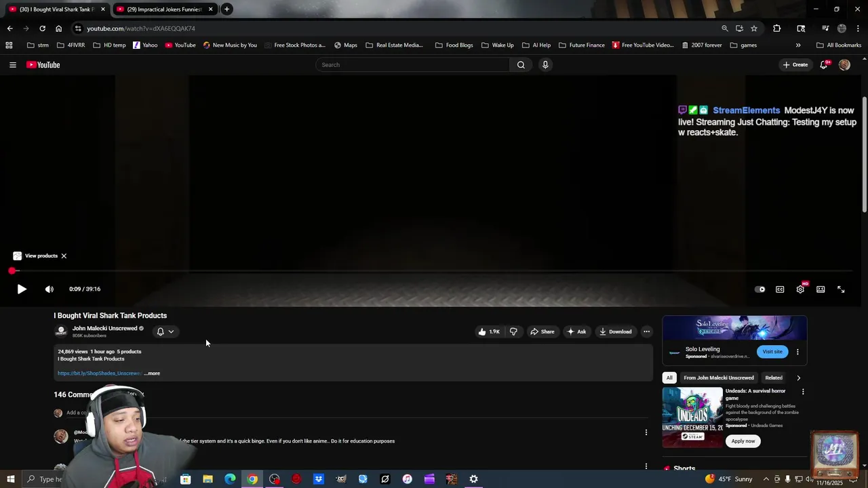Go to YouTube home via logo
The width and height of the screenshot is (868, 488).
click(43, 65)
